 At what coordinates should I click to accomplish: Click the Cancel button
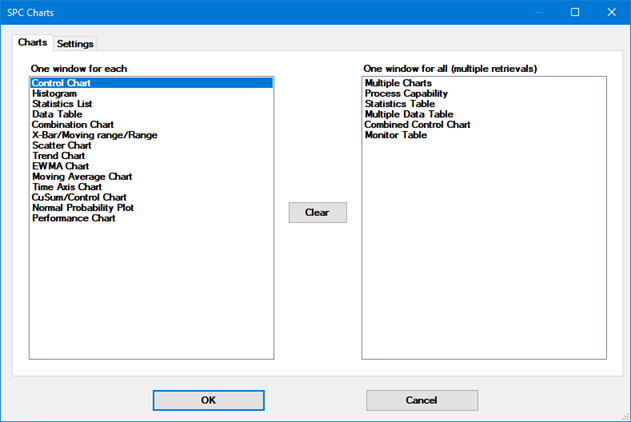[x=422, y=400]
